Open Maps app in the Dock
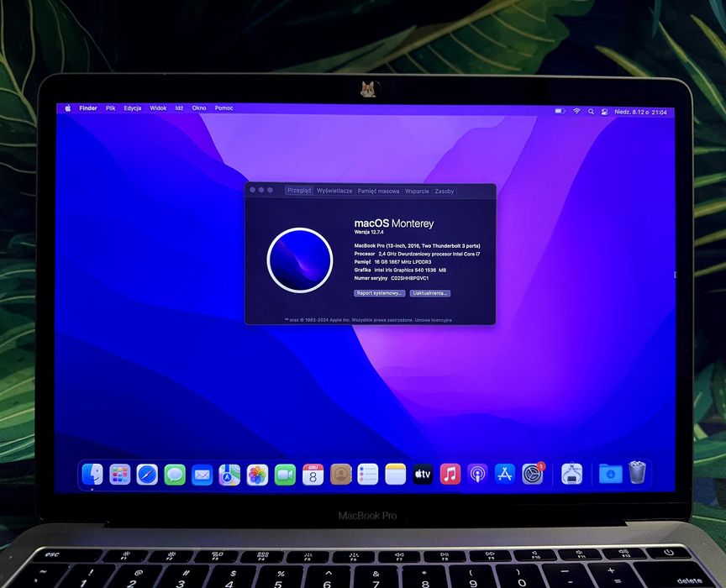The image size is (726, 588). point(229,474)
